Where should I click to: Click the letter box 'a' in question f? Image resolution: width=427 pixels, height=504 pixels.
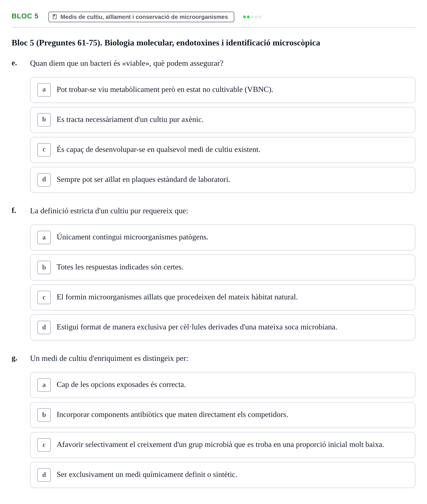(x=44, y=237)
